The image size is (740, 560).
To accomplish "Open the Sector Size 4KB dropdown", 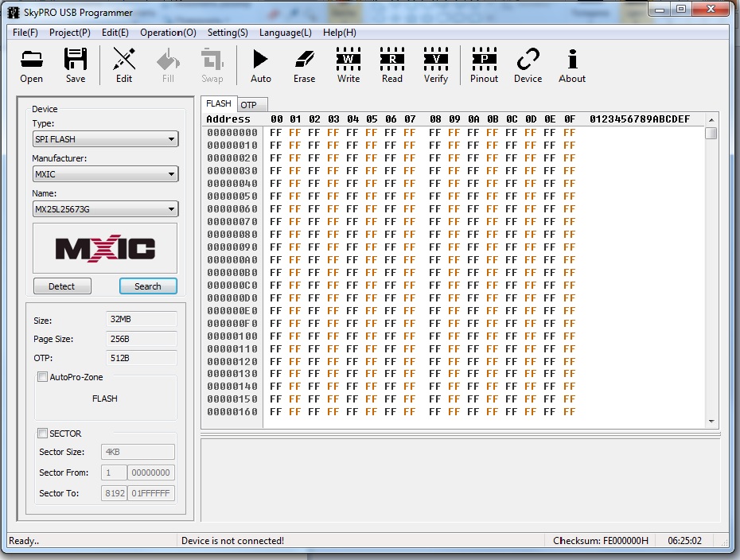I will point(138,452).
